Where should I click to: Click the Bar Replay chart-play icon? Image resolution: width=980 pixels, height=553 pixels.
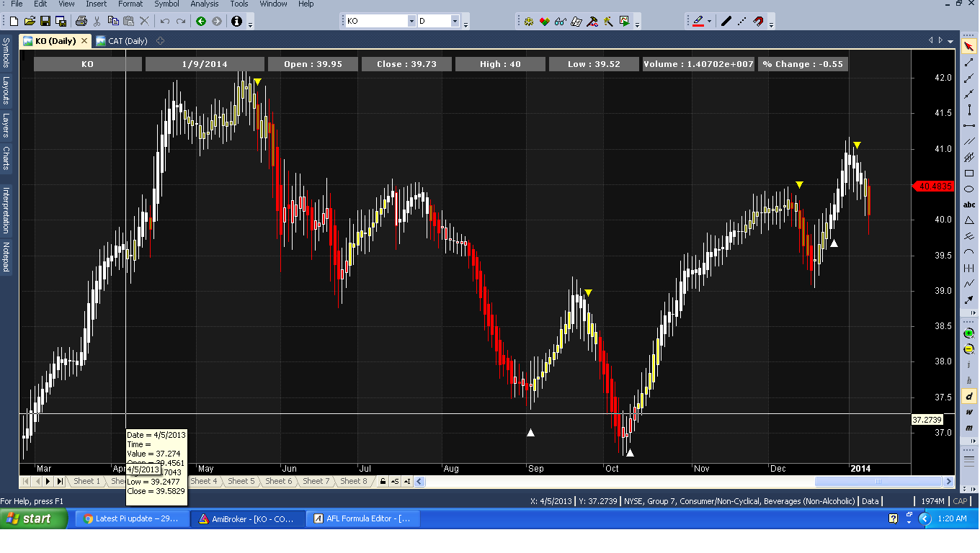[624, 22]
